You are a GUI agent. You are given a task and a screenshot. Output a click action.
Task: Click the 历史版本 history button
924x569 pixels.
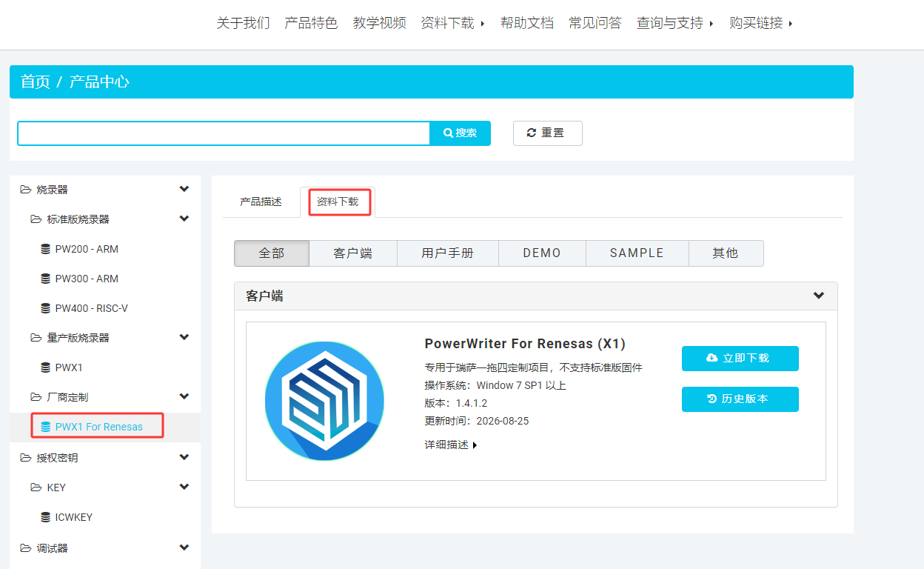click(740, 399)
